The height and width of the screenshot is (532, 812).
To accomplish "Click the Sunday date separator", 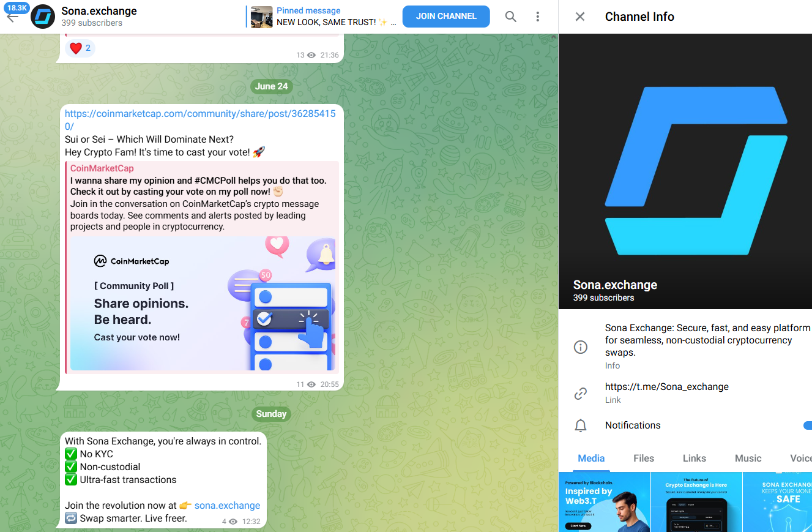I will pyautogui.click(x=271, y=414).
